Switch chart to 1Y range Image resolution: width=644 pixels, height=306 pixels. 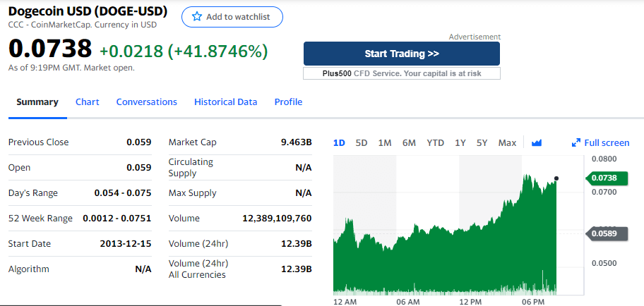tap(460, 142)
